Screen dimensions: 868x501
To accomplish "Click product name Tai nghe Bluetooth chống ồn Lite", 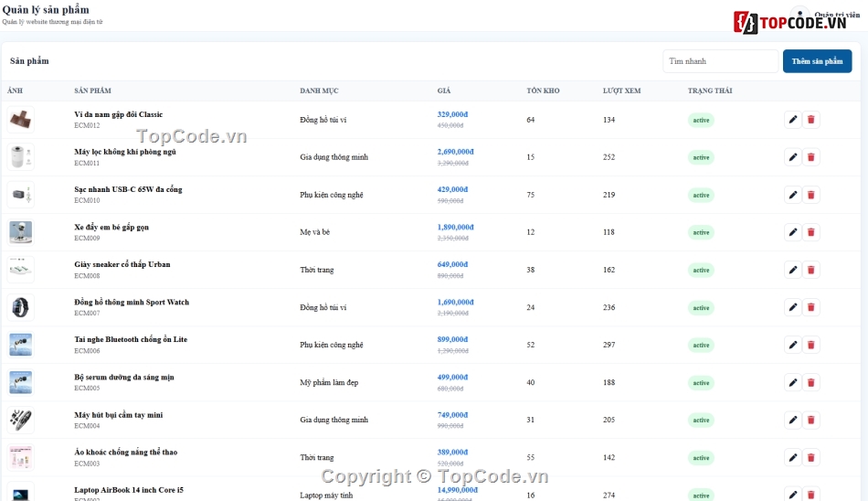I will coord(131,339).
